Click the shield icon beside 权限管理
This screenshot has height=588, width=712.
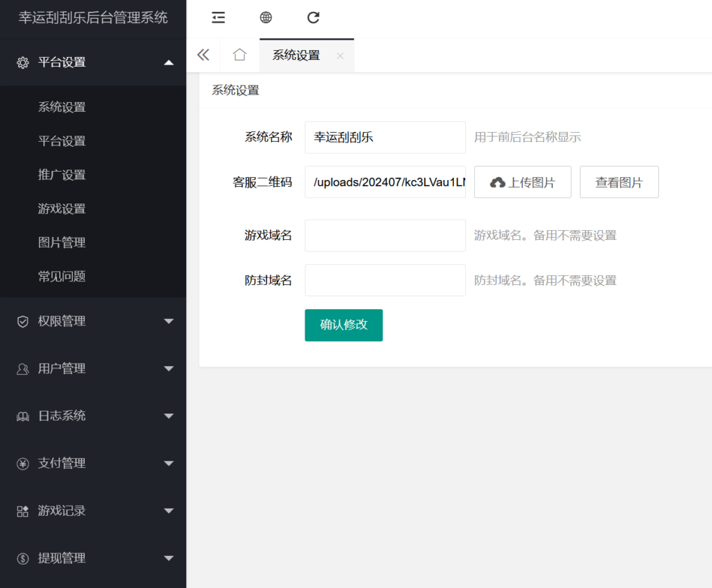pos(21,321)
